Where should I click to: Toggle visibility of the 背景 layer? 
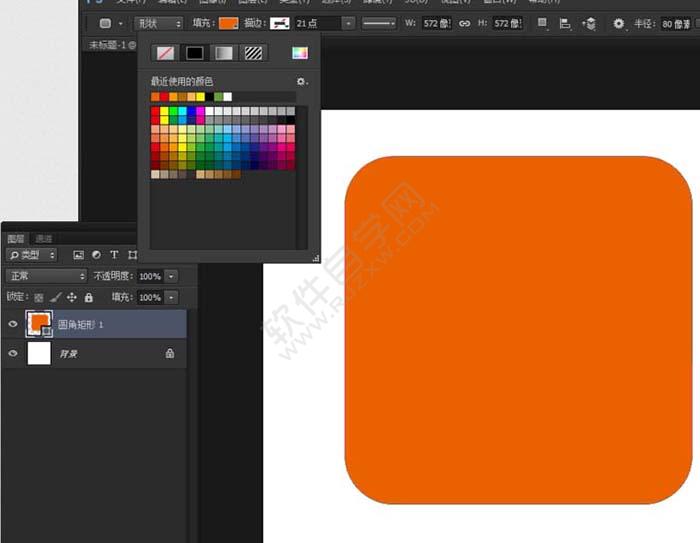point(13,353)
